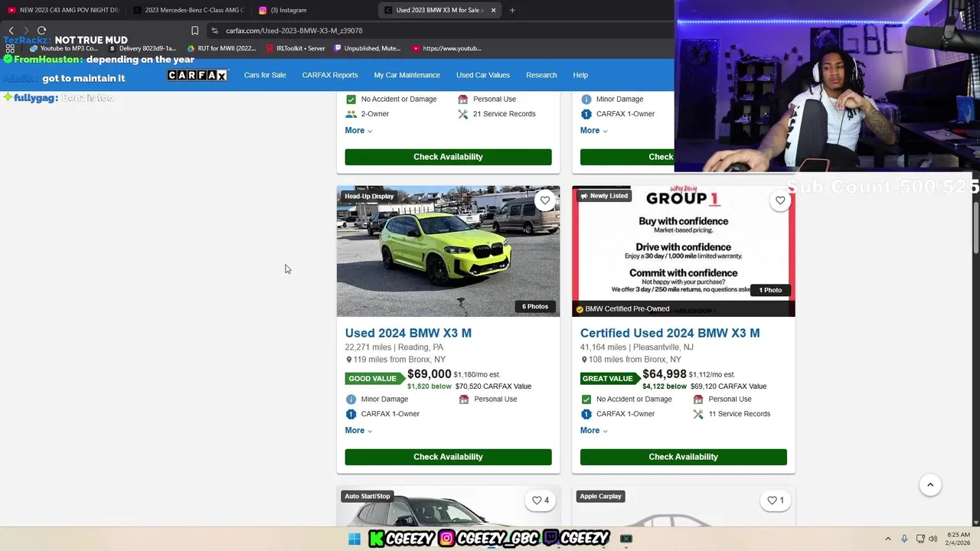Click the bookmark icon beside the address bar
The width and height of the screenshot is (980, 551).
pos(194,31)
